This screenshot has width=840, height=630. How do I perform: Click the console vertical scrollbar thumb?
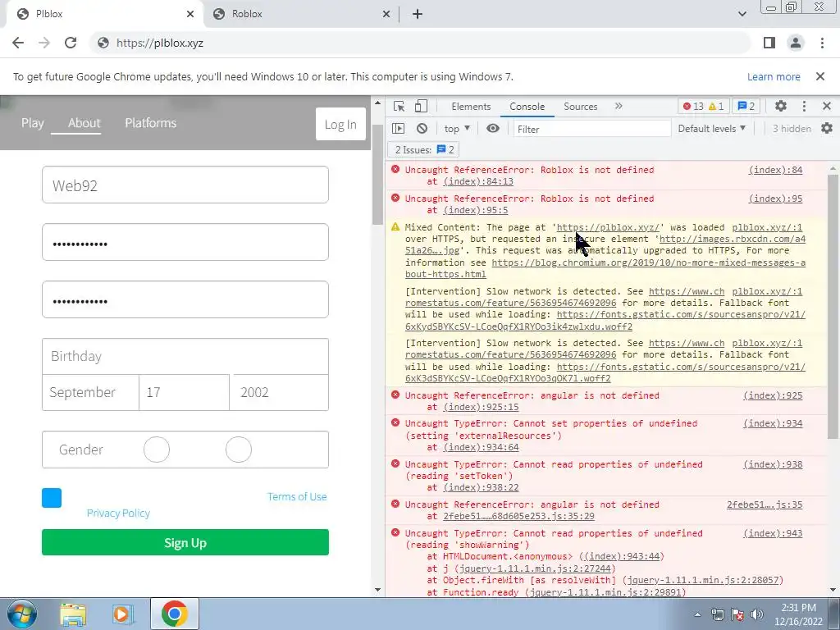(x=833, y=305)
